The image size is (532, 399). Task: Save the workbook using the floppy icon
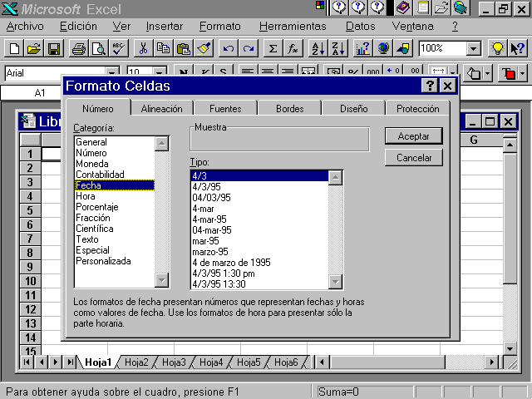point(53,48)
